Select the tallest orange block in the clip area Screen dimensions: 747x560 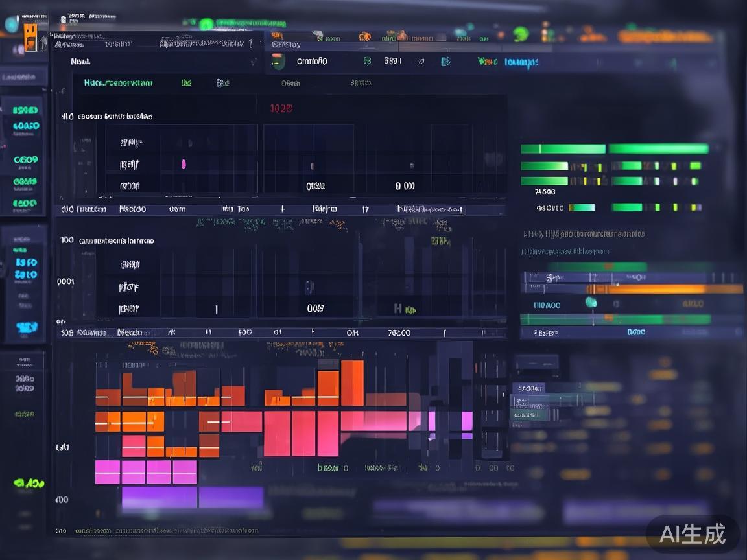352,382
